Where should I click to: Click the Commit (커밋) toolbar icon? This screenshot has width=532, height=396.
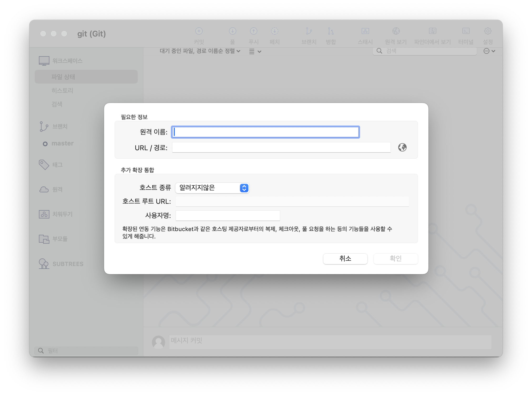199,31
